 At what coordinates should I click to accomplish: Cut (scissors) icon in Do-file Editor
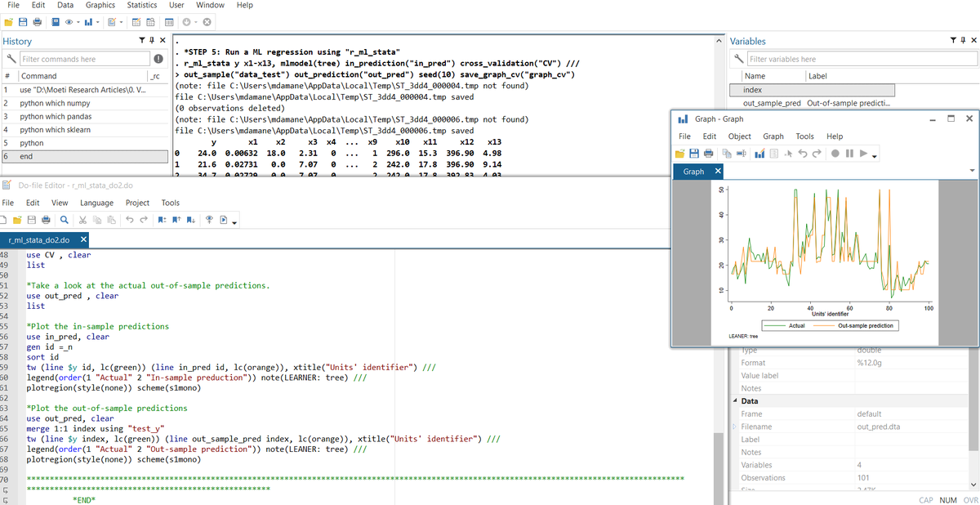82,221
